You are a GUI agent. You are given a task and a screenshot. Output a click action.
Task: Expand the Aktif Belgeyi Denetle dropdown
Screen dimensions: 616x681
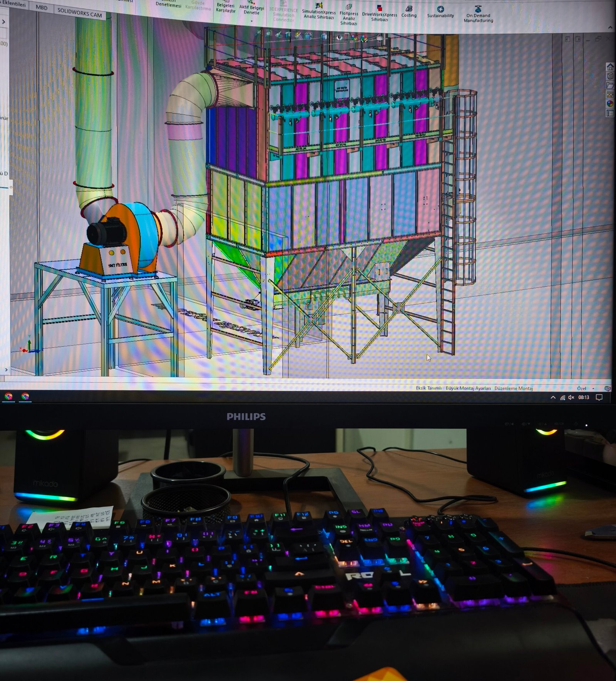tap(251, 21)
